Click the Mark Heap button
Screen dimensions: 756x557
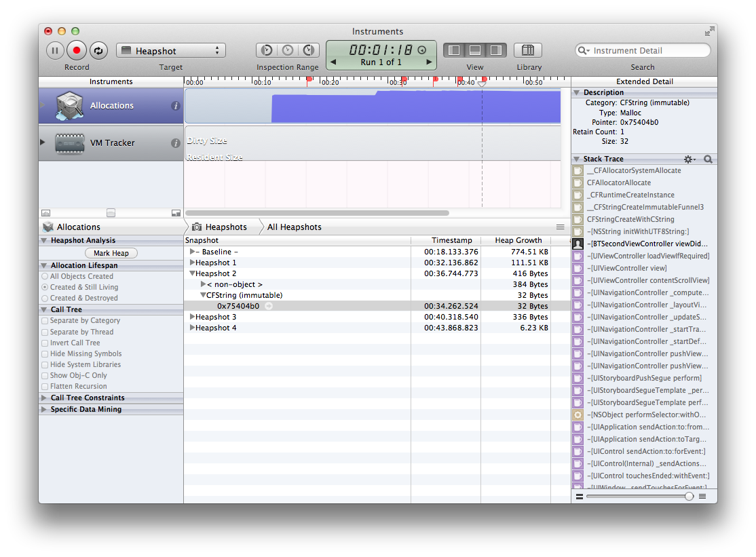point(111,253)
